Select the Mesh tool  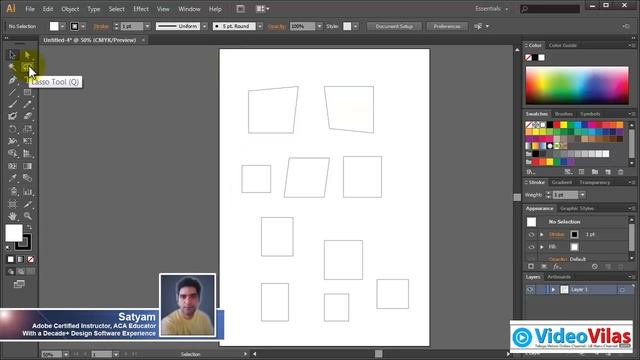pos(12,166)
